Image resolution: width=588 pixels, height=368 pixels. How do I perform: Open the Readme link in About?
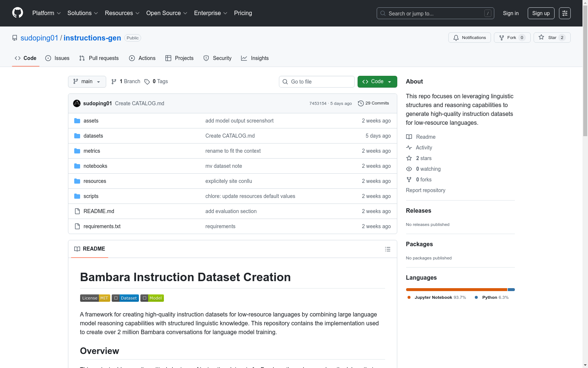(x=421, y=137)
